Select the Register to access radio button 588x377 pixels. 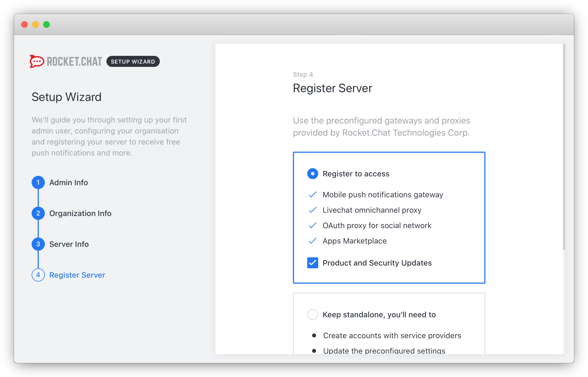pos(312,174)
